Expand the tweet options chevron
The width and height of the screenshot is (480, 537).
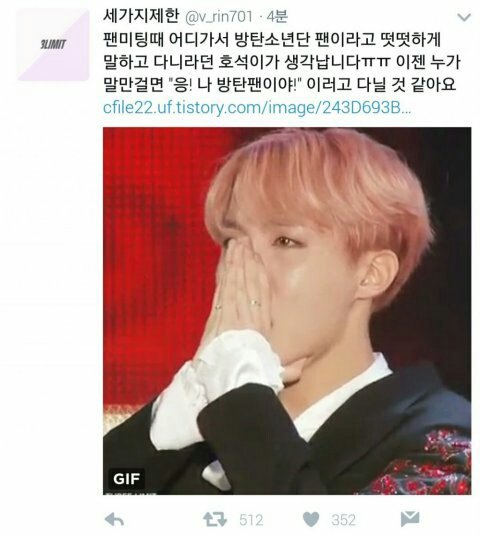pyautogui.click(x=464, y=17)
